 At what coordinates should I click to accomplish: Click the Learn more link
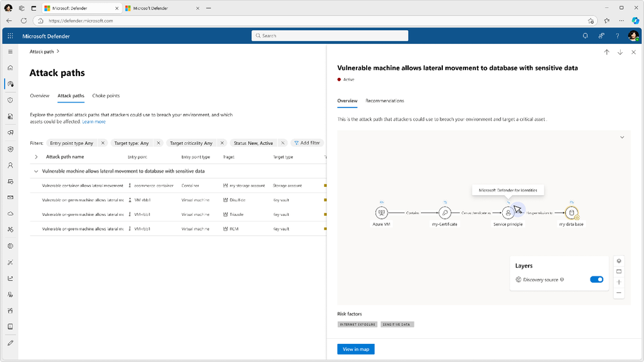click(x=93, y=122)
